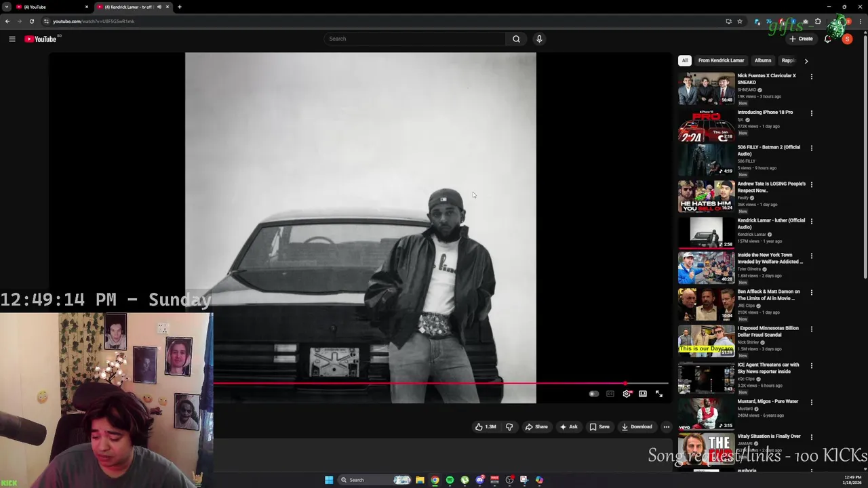Download the video

coord(637,427)
